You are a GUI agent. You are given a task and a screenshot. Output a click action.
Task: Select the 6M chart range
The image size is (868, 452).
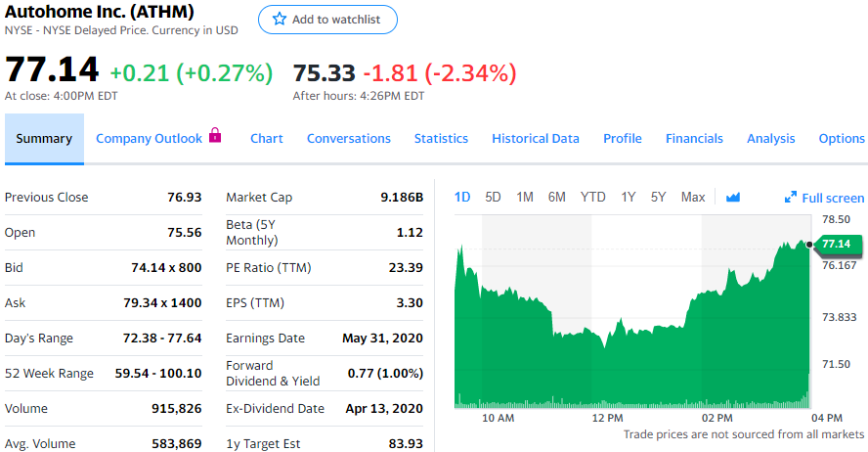click(x=556, y=197)
